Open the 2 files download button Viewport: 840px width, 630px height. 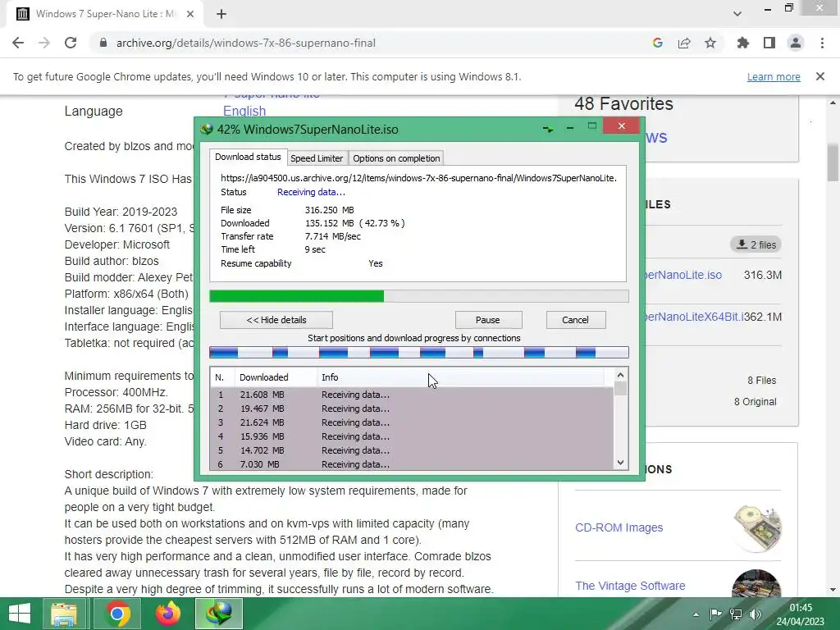pyautogui.click(x=756, y=244)
